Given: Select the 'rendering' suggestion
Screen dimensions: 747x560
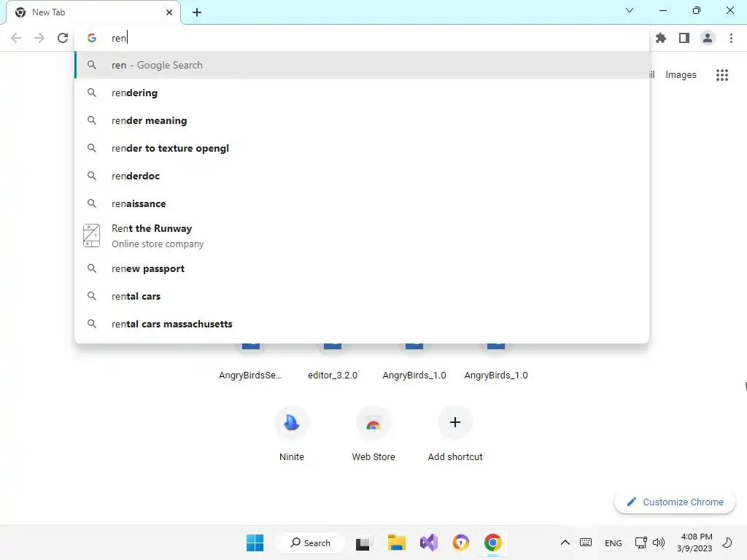Looking at the screenshot, I should click(x=362, y=93).
